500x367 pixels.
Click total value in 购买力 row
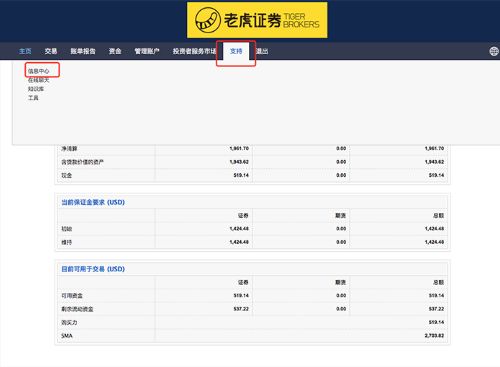[x=436, y=322]
